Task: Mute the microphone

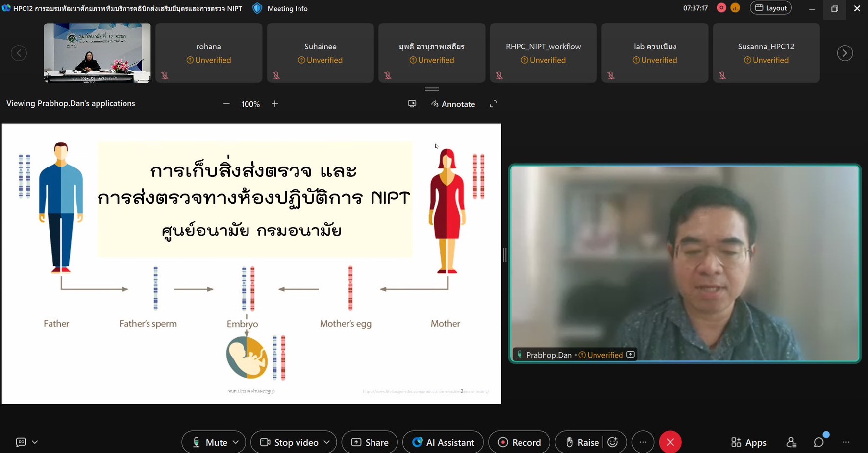Action: coord(210,442)
